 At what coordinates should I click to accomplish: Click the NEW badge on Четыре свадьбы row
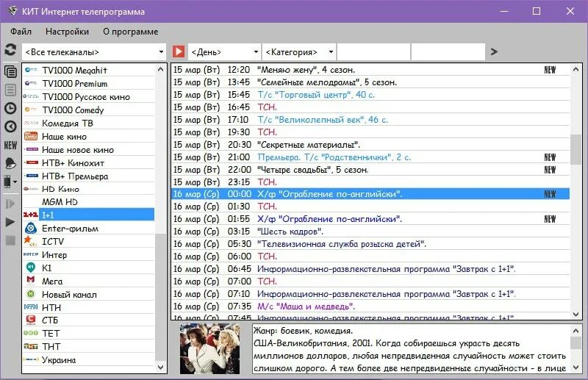550,170
